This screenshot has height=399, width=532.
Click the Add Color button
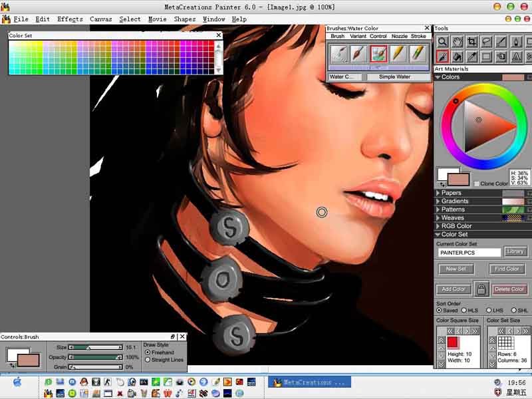coord(454,289)
